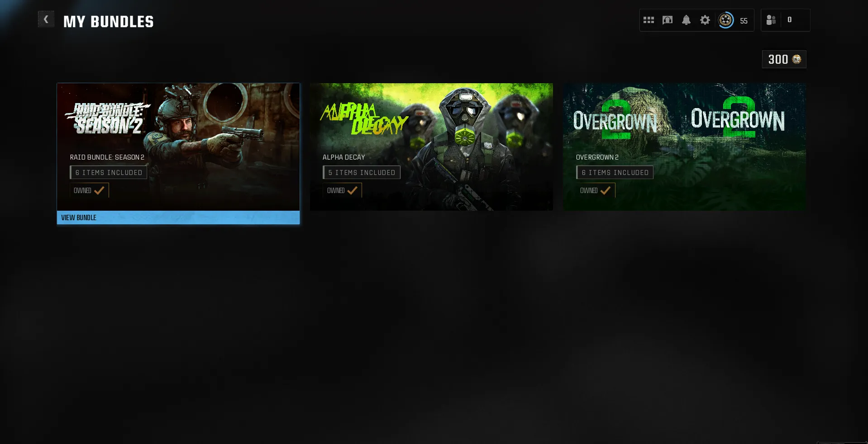
Task: Click the 'Alpha Decay' title text
Action: pyautogui.click(x=343, y=157)
